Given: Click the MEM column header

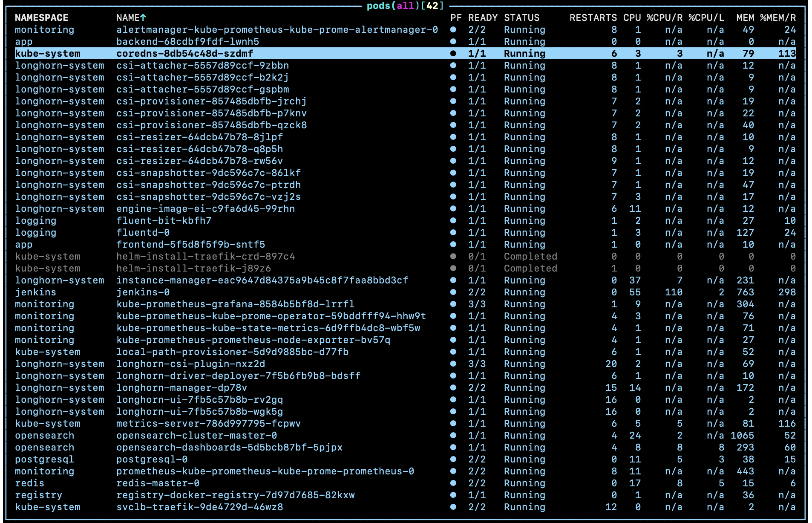Looking at the screenshot, I should (x=746, y=17).
